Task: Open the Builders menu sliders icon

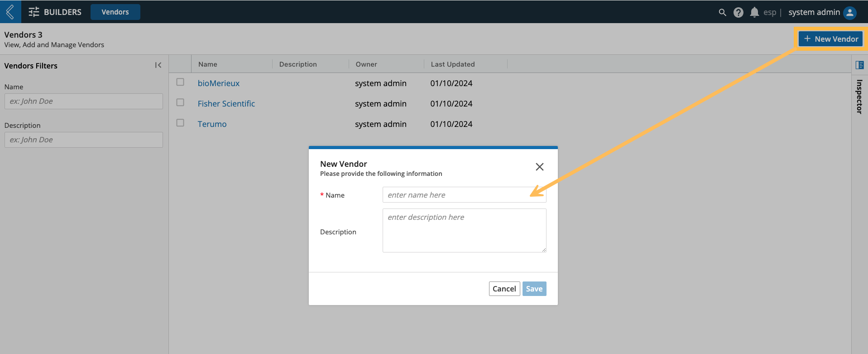Action: click(34, 12)
